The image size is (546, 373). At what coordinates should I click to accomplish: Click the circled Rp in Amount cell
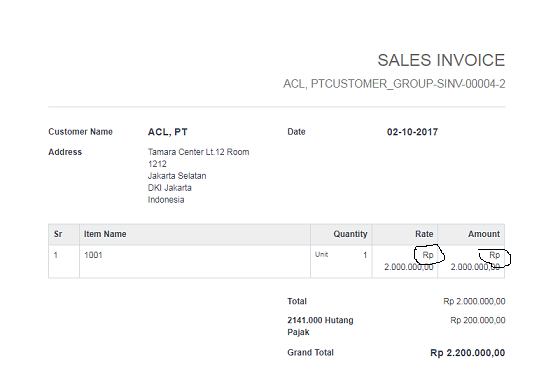pos(494,255)
